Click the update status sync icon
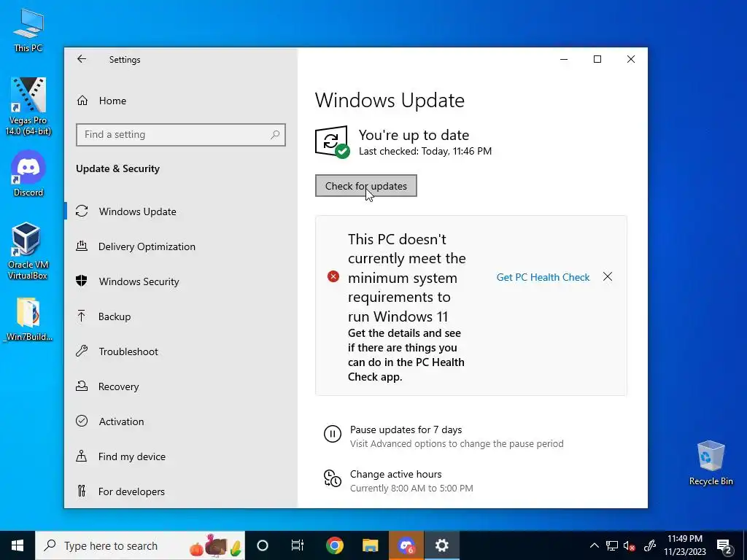 click(x=332, y=141)
